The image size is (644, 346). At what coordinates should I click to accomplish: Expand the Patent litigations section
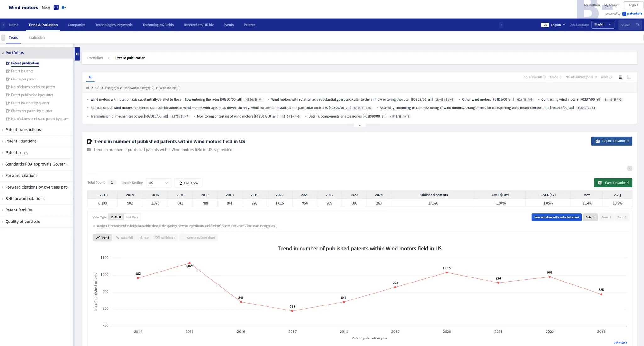coord(21,141)
